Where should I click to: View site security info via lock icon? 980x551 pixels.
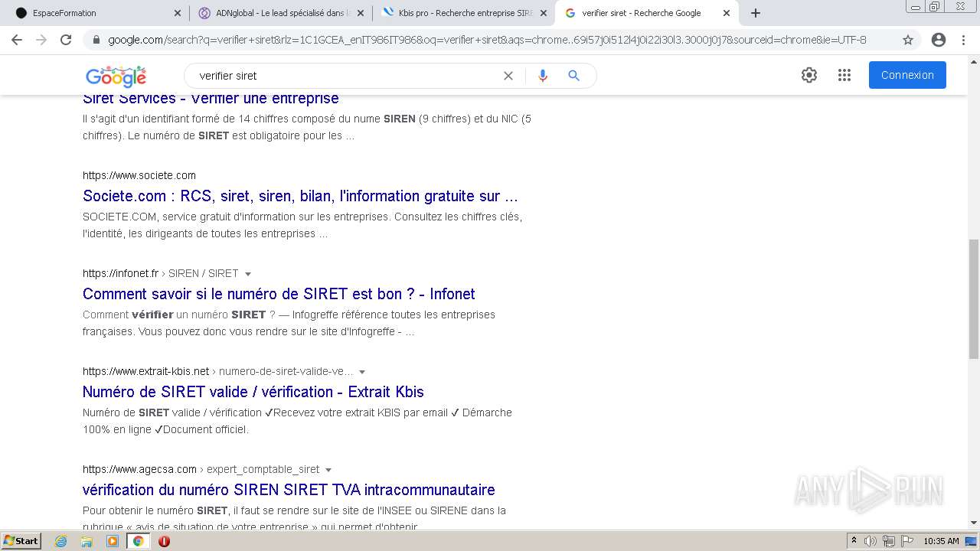96,40
